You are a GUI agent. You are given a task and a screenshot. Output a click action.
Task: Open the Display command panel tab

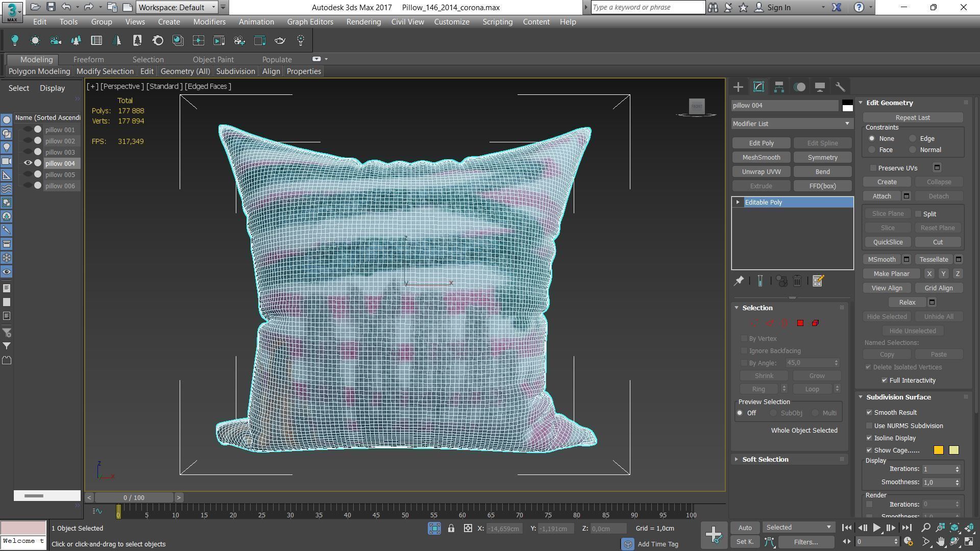[x=820, y=87]
